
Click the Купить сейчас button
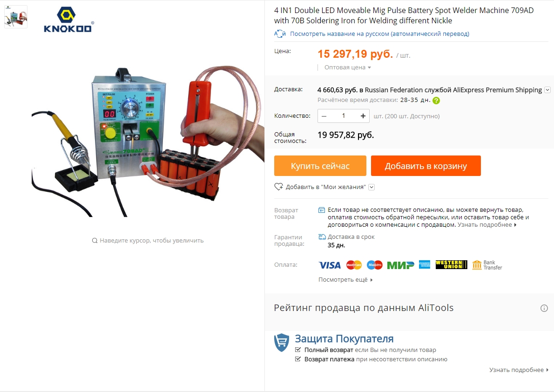pos(320,166)
